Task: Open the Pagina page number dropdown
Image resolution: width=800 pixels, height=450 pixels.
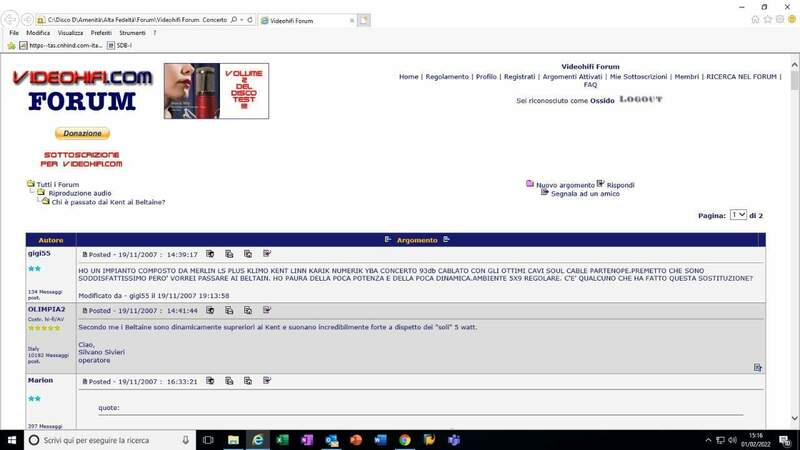Action: (738, 215)
